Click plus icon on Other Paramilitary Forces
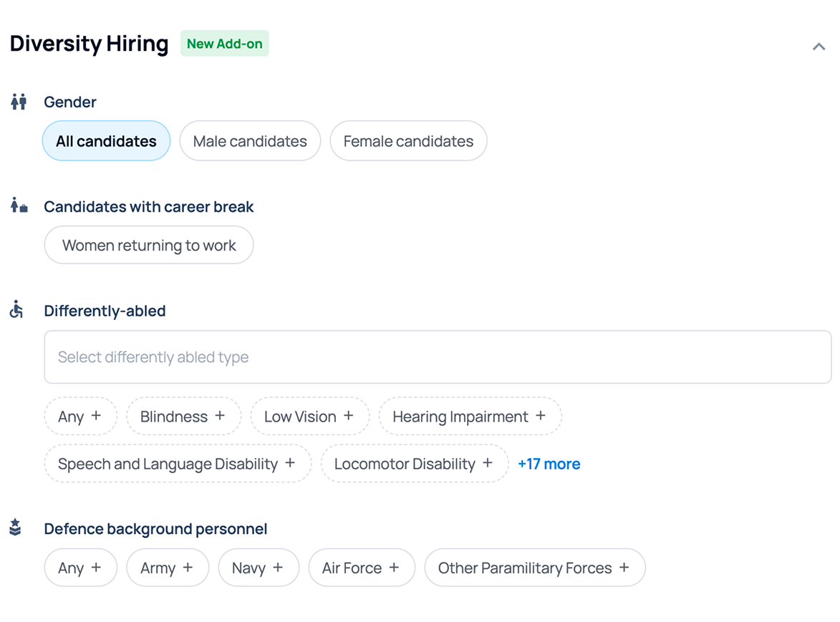The width and height of the screenshot is (840, 622). coord(624,568)
